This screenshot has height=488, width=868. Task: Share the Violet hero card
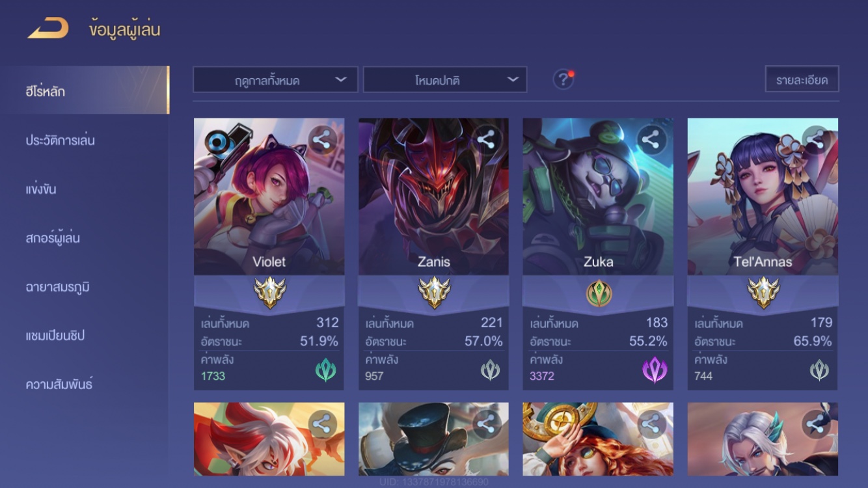pos(322,140)
